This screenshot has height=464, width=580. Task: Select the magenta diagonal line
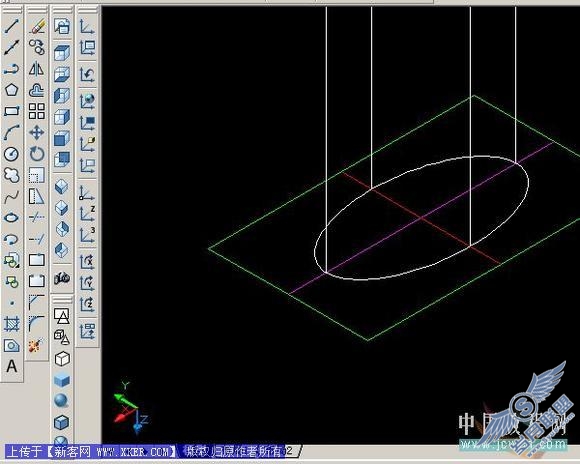(421, 219)
